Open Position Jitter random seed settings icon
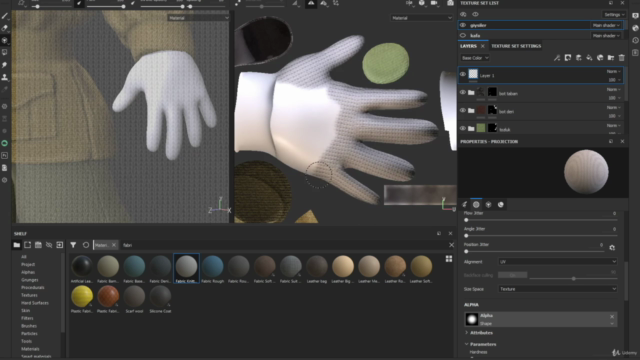Image resolution: width=640 pixels, height=360 pixels. pyautogui.click(x=612, y=247)
